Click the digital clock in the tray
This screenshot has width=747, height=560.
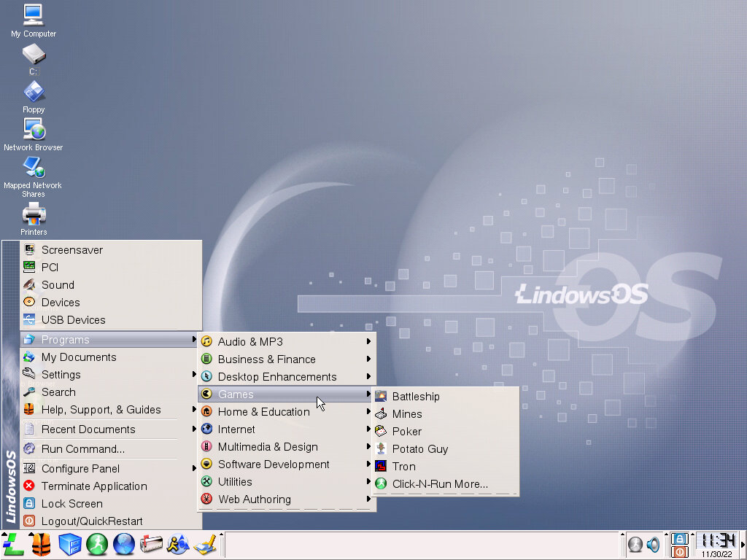[x=716, y=540]
